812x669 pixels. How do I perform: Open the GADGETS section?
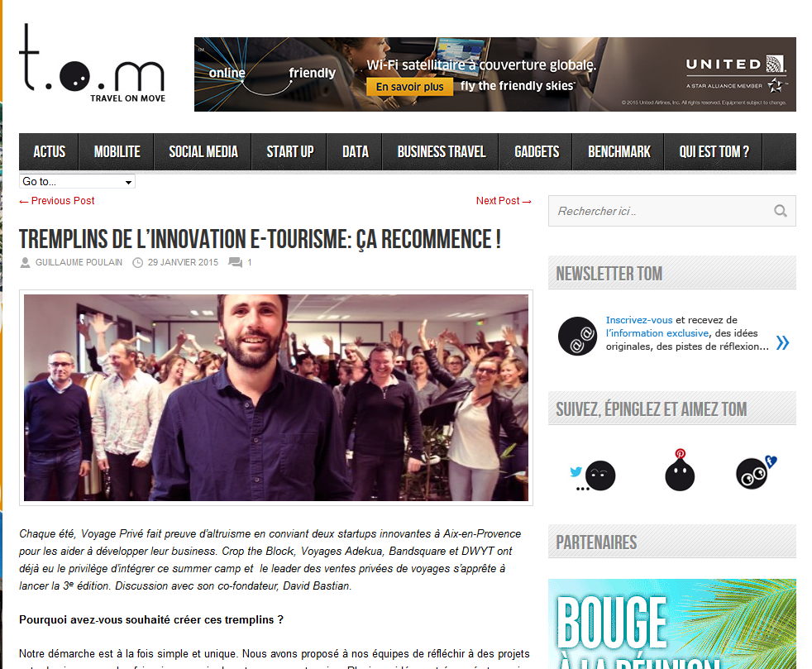click(x=537, y=151)
